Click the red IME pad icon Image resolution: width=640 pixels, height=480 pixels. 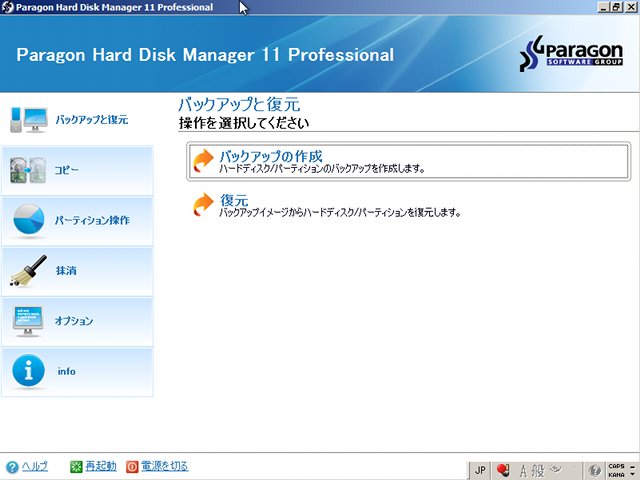pos(503,471)
